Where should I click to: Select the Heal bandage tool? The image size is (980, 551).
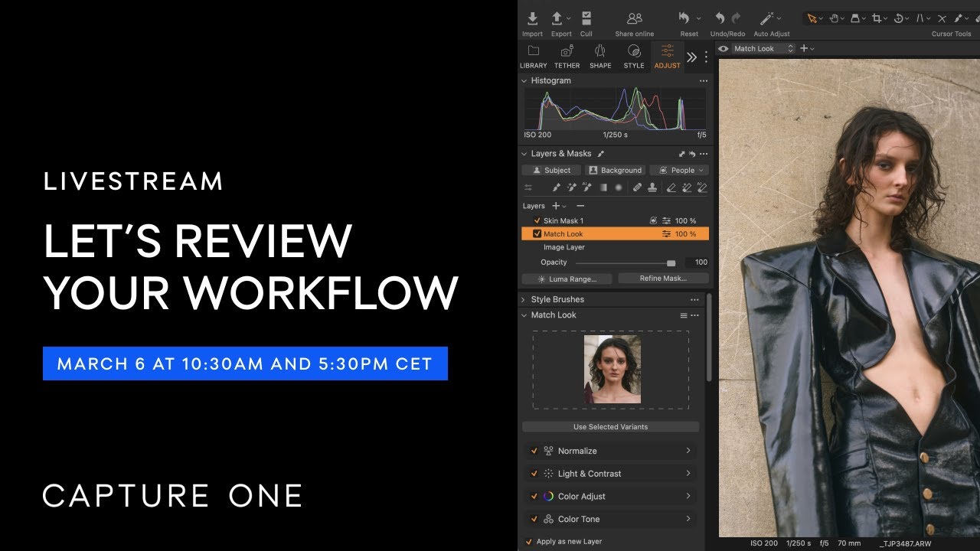coord(638,187)
